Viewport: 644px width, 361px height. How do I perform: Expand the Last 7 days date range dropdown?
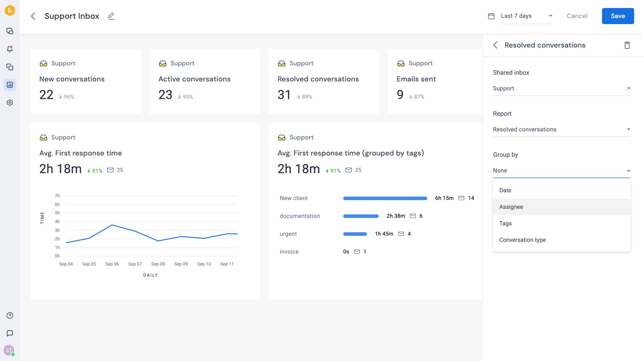pyautogui.click(x=526, y=16)
